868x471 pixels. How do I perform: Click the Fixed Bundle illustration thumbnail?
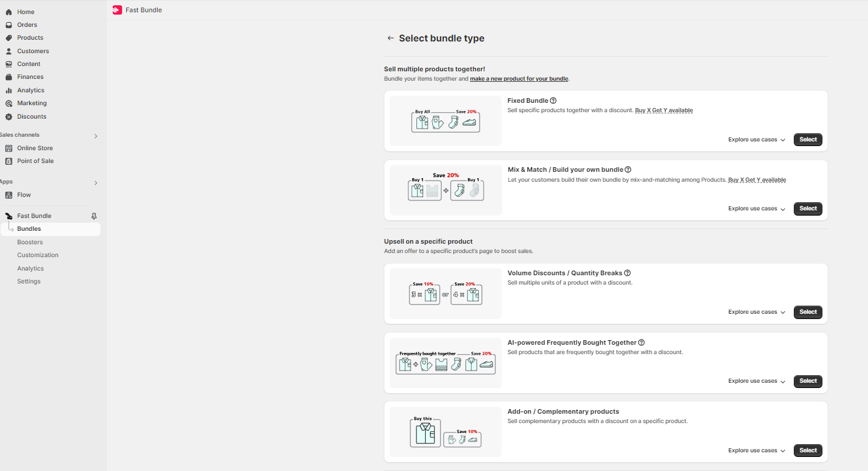point(446,121)
